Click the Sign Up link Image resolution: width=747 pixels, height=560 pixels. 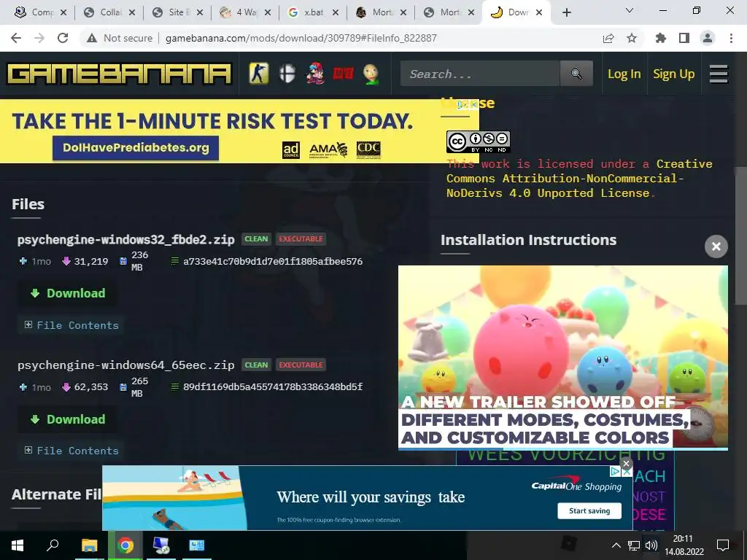[x=673, y=74]
